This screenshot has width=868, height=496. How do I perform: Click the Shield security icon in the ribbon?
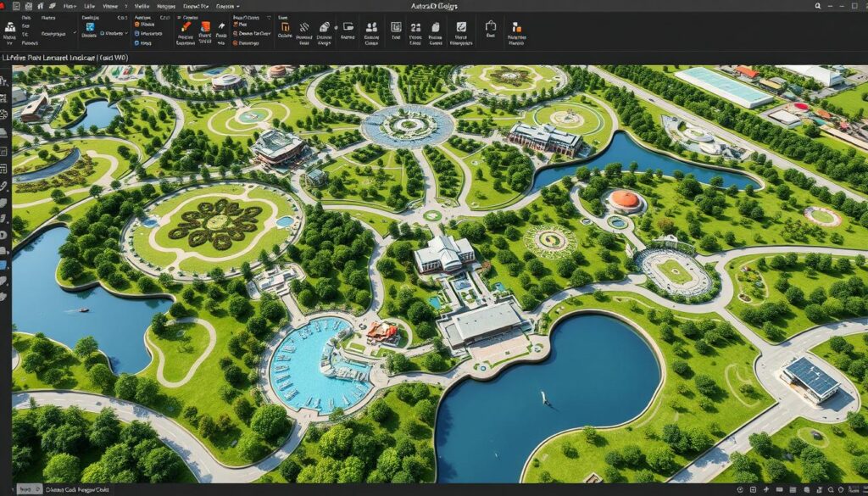click(461, 26)
